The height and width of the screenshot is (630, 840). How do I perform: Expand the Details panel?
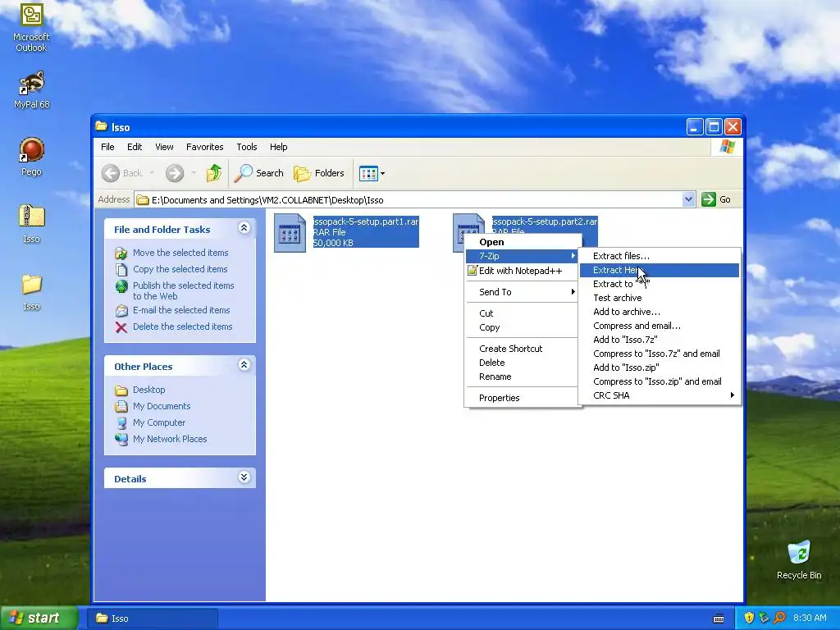[x=244, y=477]
